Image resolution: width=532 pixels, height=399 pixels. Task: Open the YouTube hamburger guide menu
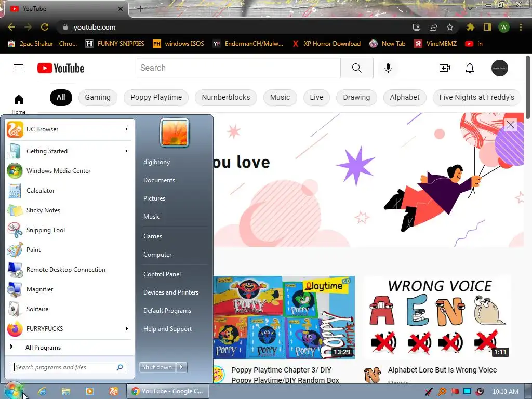[19, 68]
